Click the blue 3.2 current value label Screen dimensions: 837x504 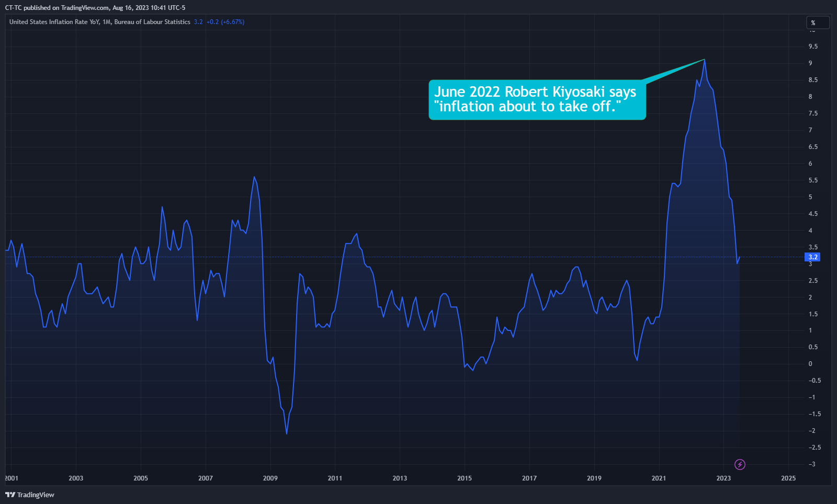812,257
